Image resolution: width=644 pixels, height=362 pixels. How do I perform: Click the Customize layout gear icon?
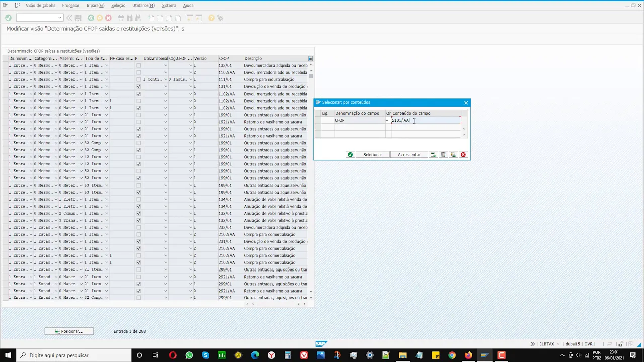(220, 18)
